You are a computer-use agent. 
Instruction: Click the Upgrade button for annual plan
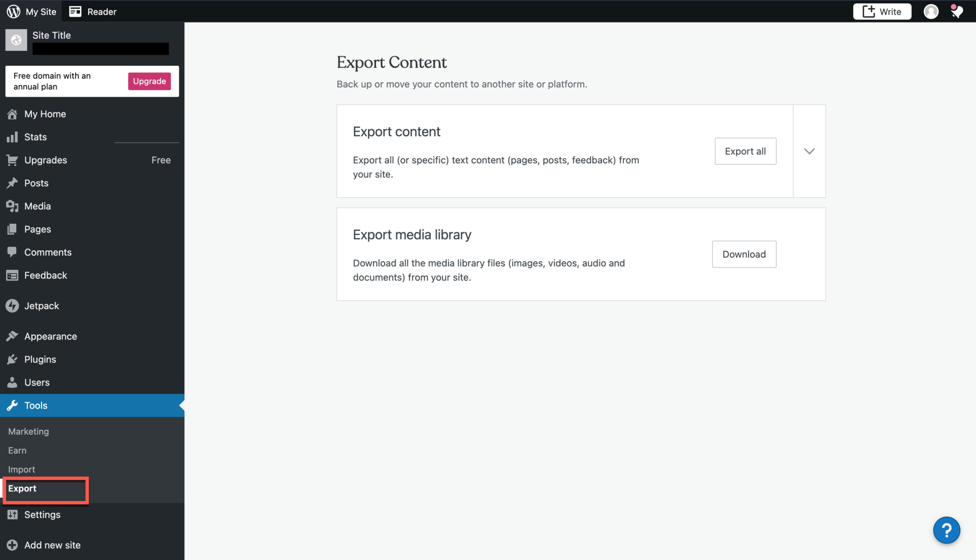(149, 81)
